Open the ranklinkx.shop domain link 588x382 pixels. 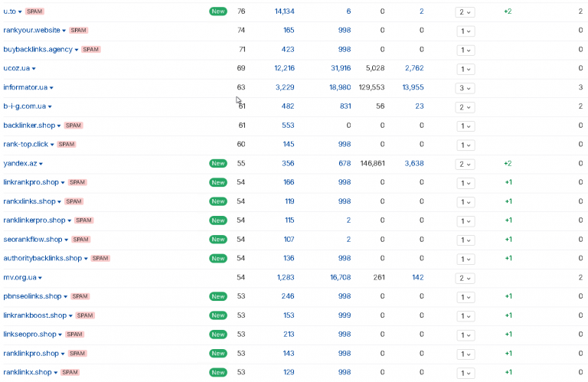tap(28, 372)
